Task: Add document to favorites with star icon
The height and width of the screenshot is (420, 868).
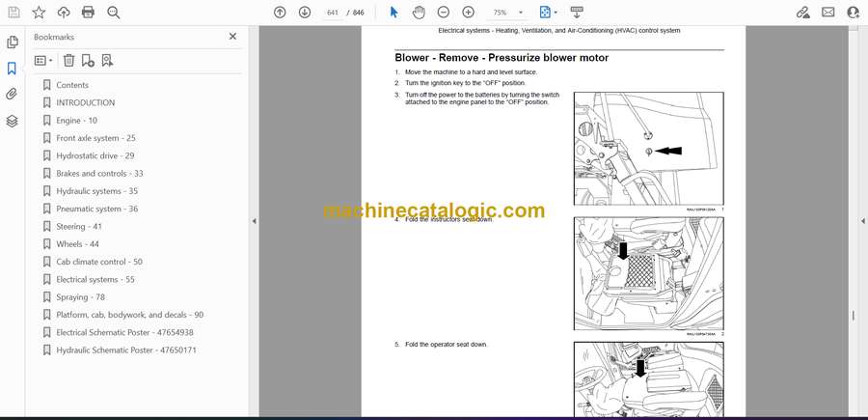Action: point(39,13)
